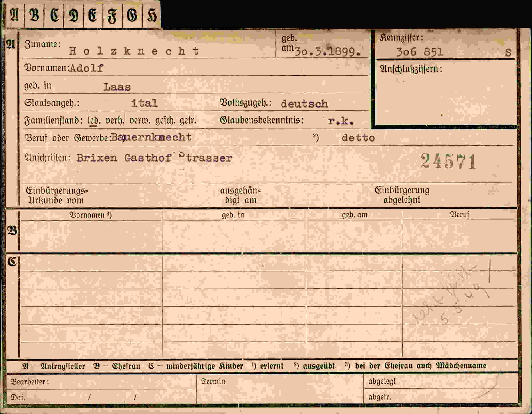Click the index tab letter B
Viewport: 532px width, 414px height.
tap(34, 16)
